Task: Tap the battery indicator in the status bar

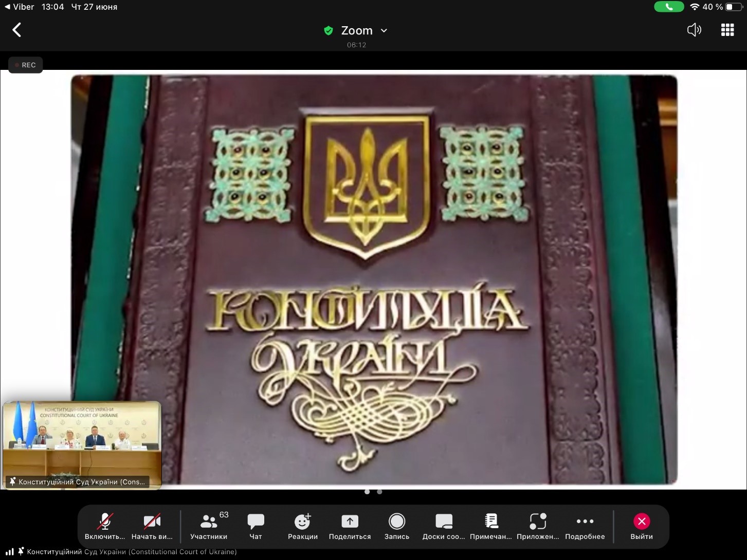Action: point(734,7)
